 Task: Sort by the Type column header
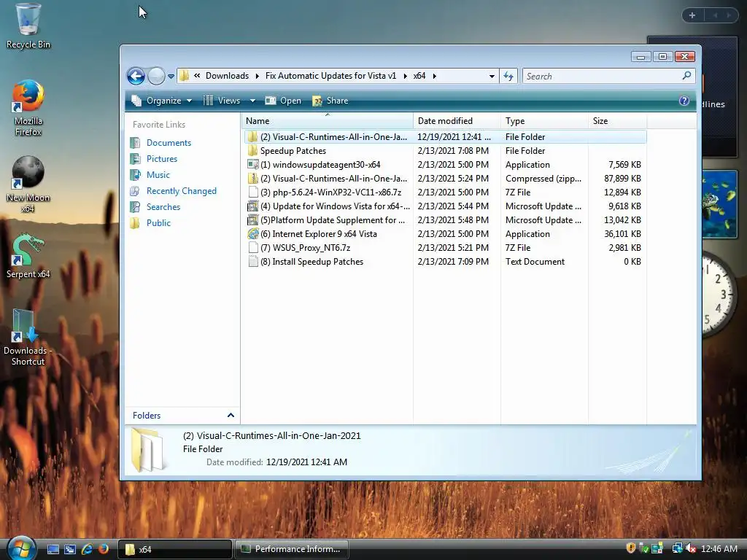544,121
